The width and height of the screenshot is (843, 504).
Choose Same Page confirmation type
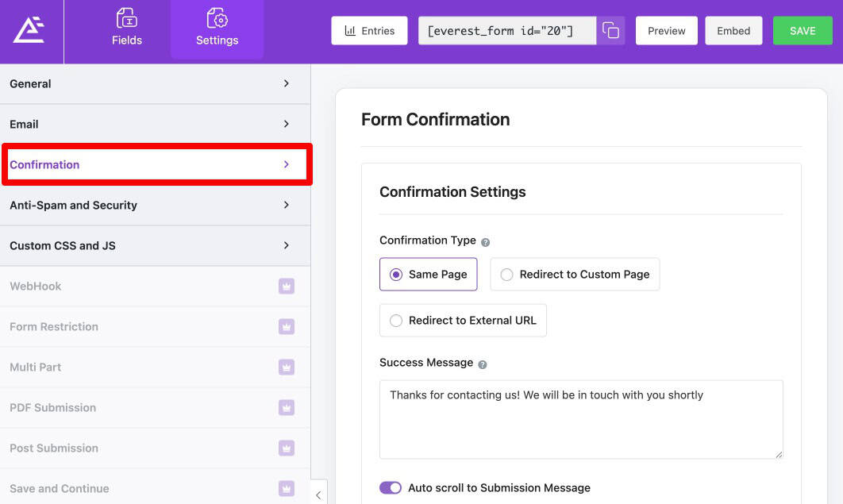pyautogui.click(x=429, y=274)
